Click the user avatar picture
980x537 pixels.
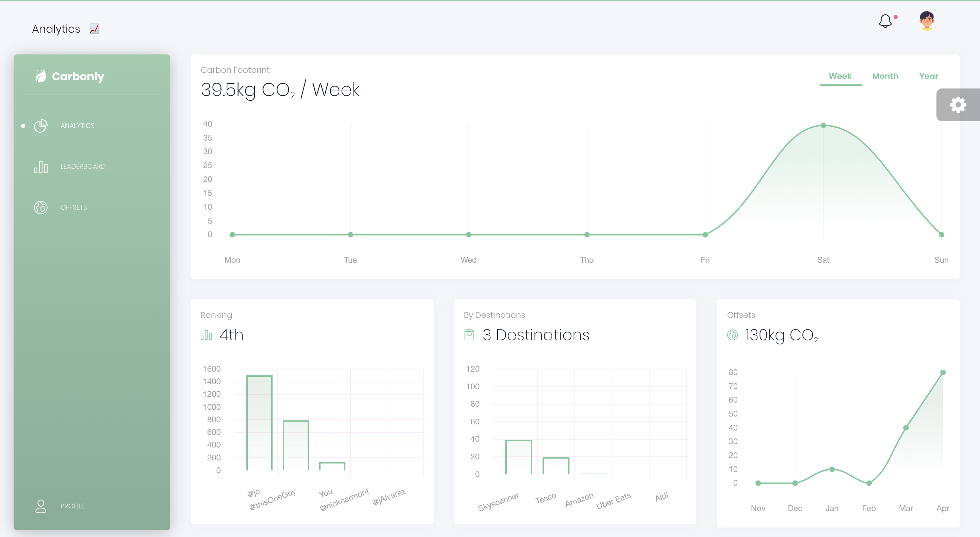[927, 20]
